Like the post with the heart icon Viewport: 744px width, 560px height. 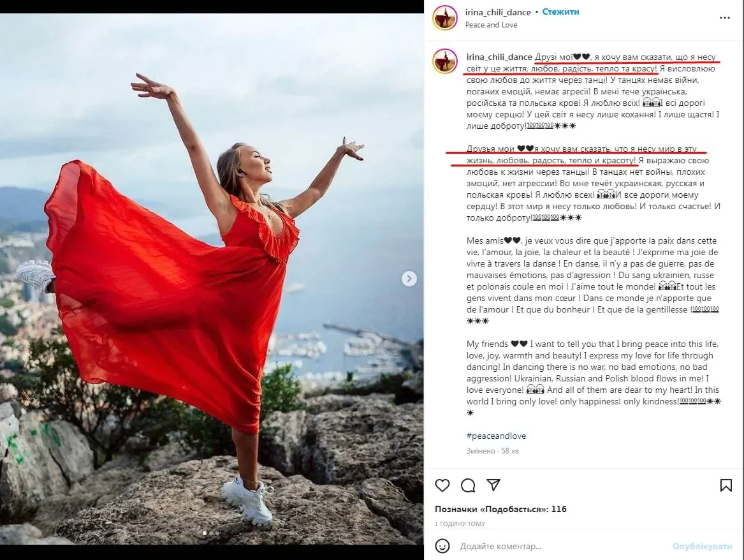pos(442,485)
